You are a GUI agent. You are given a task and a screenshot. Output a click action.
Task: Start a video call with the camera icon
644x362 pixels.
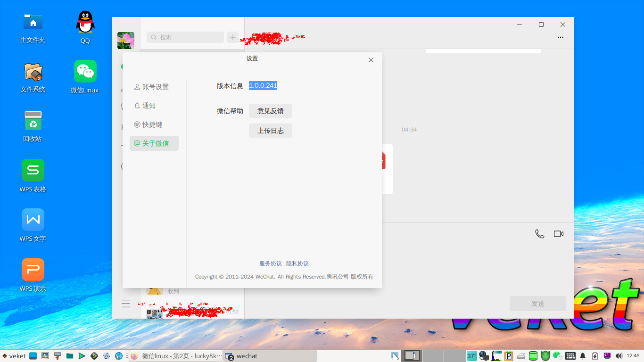[x=559, y=234]
